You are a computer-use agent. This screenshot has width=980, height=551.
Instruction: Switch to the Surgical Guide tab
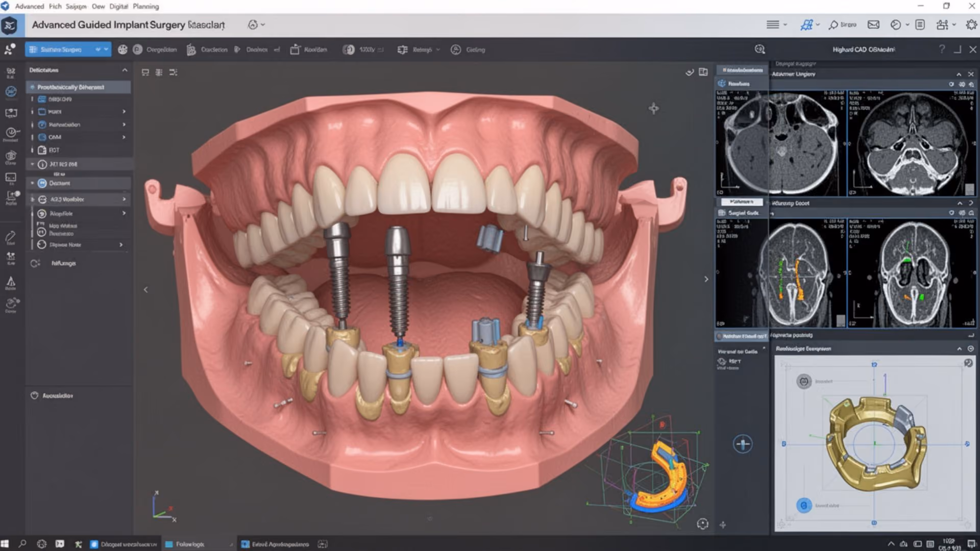click(x=742, y=213)
